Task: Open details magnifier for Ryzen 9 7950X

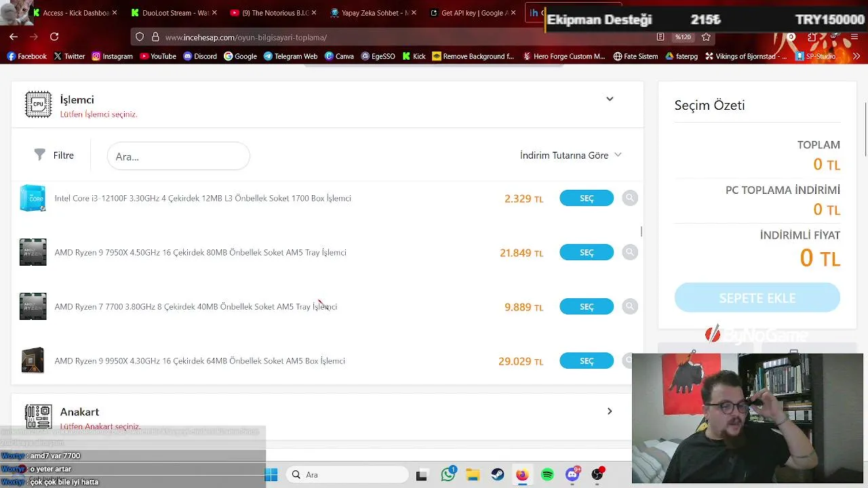Action: click(x=630, y=252)
